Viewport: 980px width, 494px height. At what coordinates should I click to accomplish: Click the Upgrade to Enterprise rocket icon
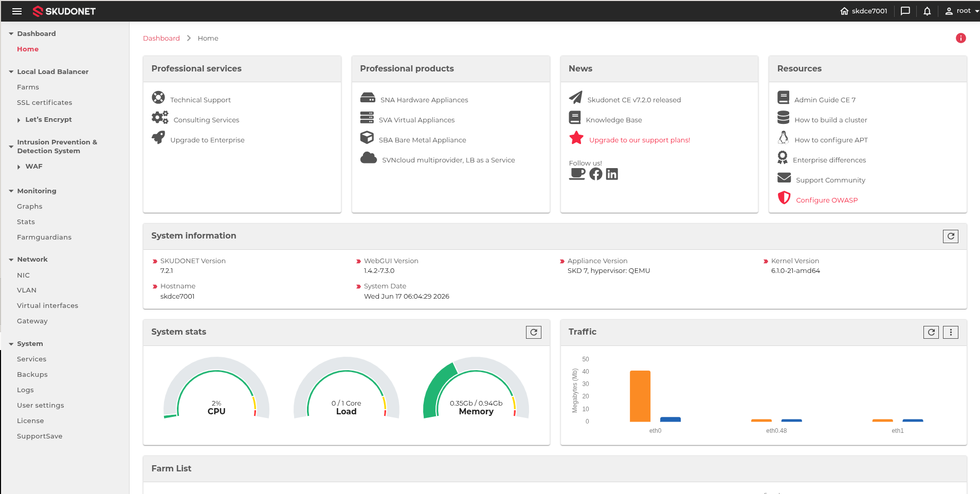click(158, 137)
